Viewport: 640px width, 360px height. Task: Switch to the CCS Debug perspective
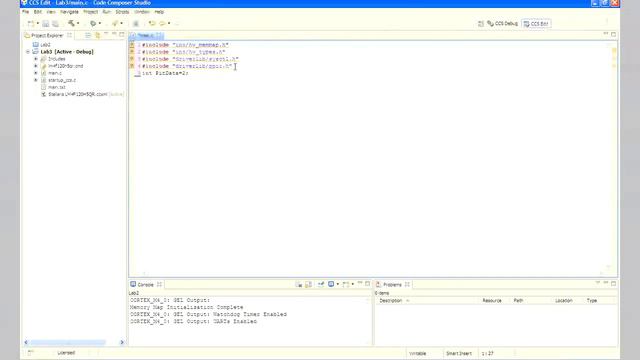coord(502,24)
